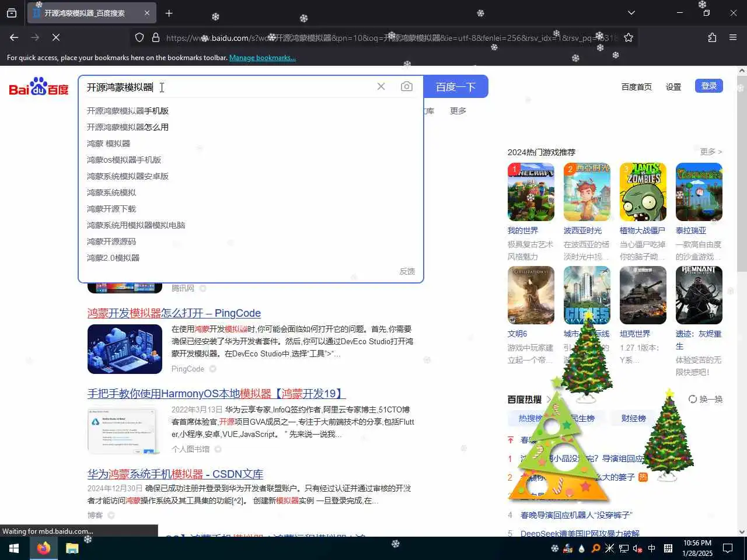Image resolution: width=747 pixels, height=560 pixels.
Task: Expand 更多 next to the search categories
Action: [x=458, y=111]
